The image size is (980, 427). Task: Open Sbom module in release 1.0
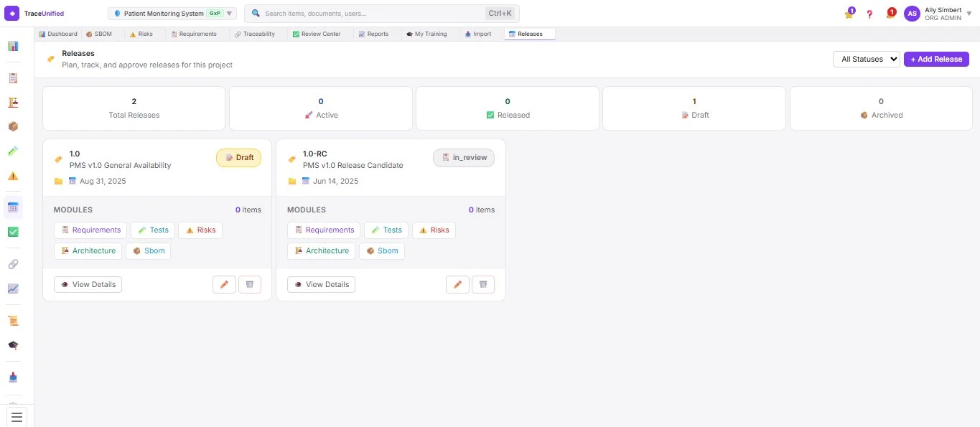click(x=149, y=250)
